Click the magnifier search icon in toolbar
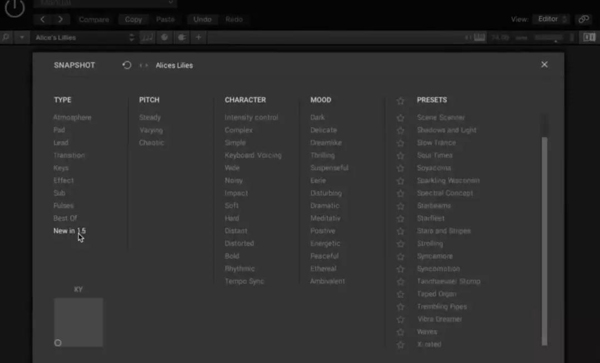600x363 pixels. click(x=6, y=37)
